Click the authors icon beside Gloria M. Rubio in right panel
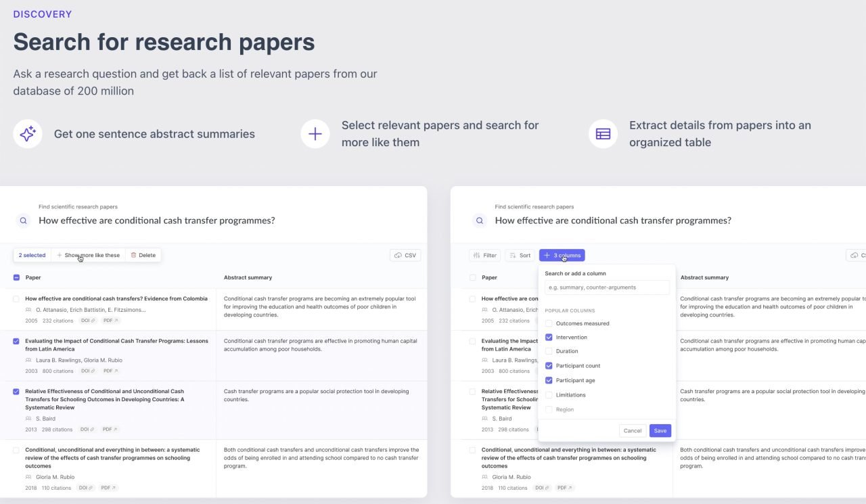 coord(485,477)
